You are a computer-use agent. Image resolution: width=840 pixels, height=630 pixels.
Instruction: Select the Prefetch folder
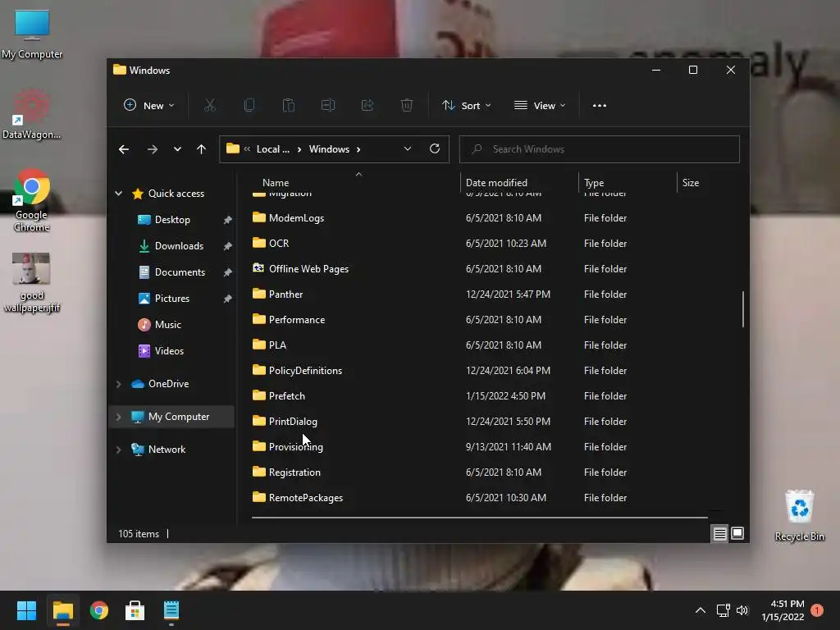pyautogui.click(x=286, y=396)
